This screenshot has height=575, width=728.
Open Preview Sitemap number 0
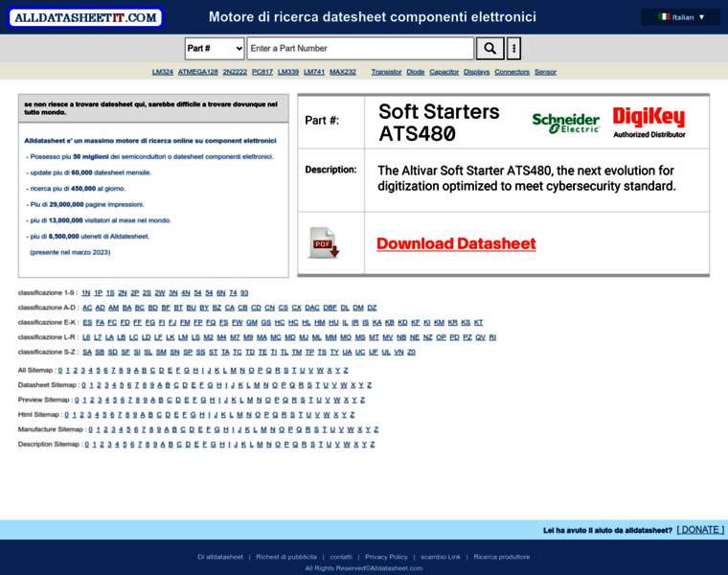click(77, 401)
